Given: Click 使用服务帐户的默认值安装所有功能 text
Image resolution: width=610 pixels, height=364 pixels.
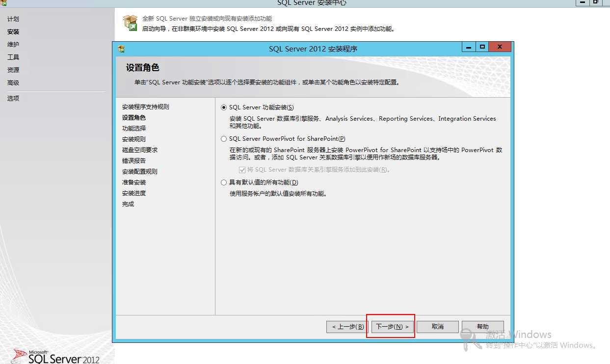Looking at the screenshot, I should pos(279,194).
